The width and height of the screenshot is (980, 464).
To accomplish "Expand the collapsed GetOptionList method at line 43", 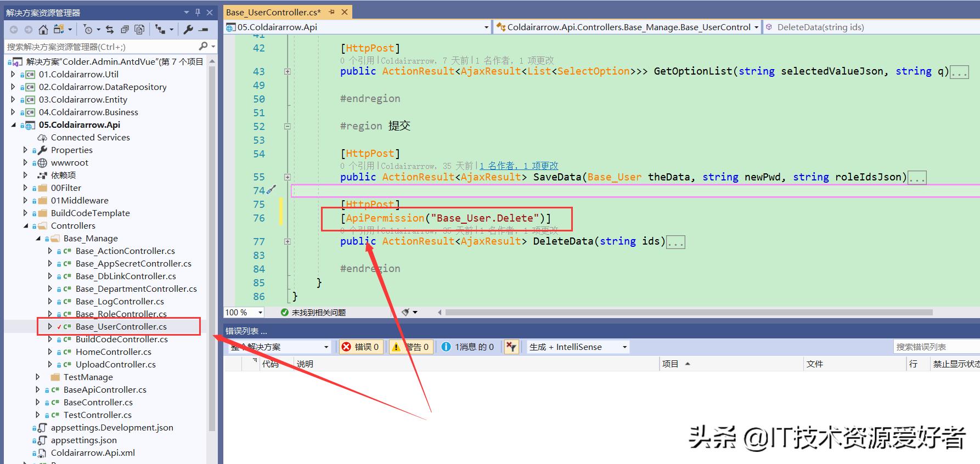I will click(287, 71).
